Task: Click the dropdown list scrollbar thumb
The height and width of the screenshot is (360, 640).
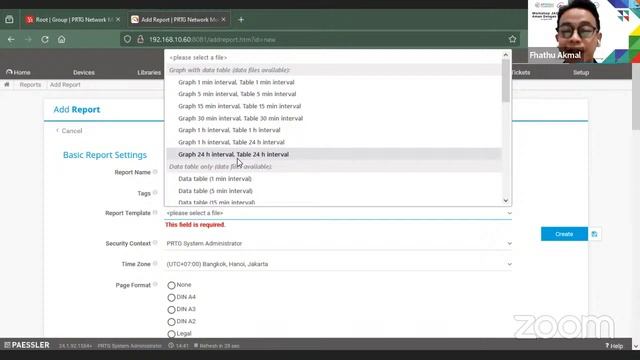Action: [x=506, y=81]
